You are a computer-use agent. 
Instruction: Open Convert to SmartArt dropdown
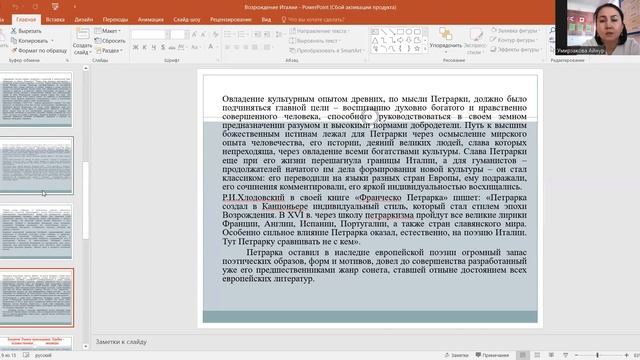tap(327, 51)
